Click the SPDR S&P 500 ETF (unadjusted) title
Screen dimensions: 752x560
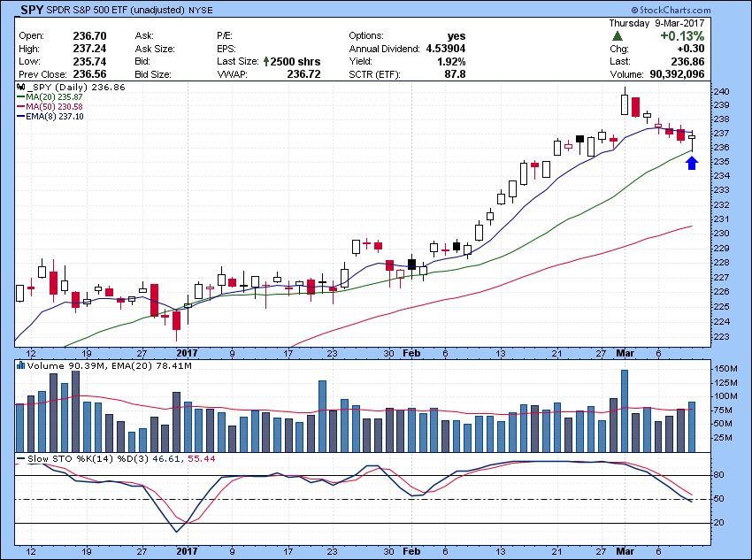click(x=116, y=10)
